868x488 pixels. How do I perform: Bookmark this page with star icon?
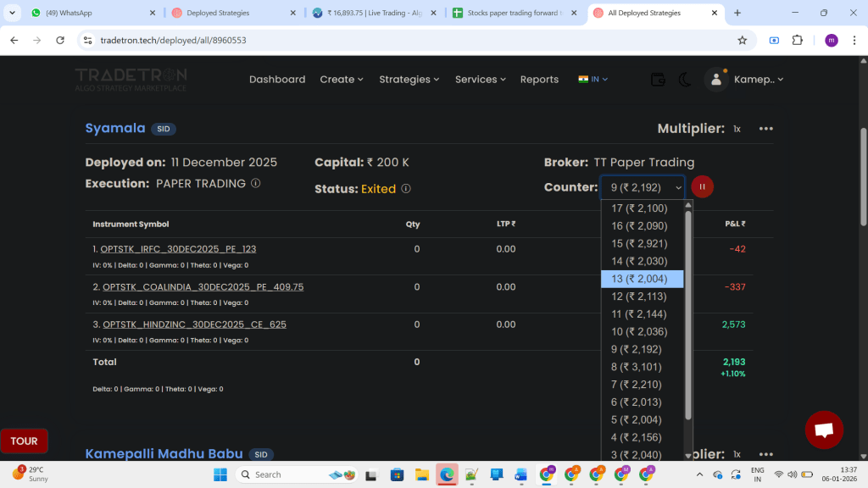[x=743, y=40]
